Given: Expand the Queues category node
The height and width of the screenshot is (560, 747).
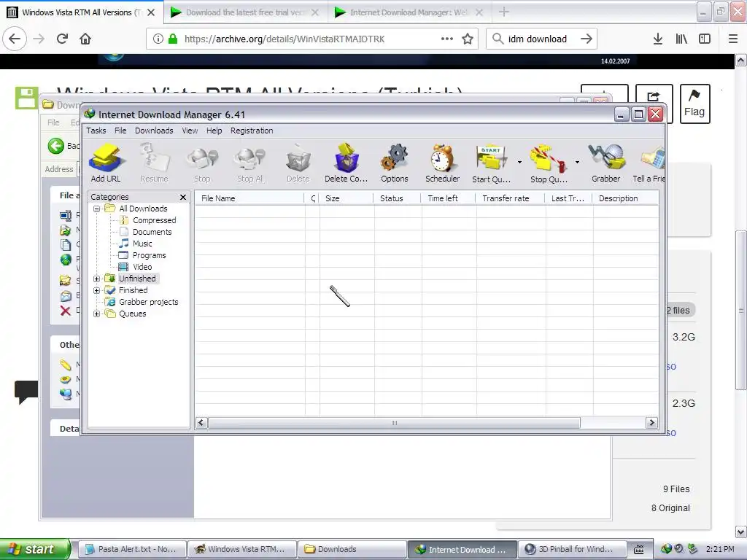Looking at the screenshot, I should point(97,314).
